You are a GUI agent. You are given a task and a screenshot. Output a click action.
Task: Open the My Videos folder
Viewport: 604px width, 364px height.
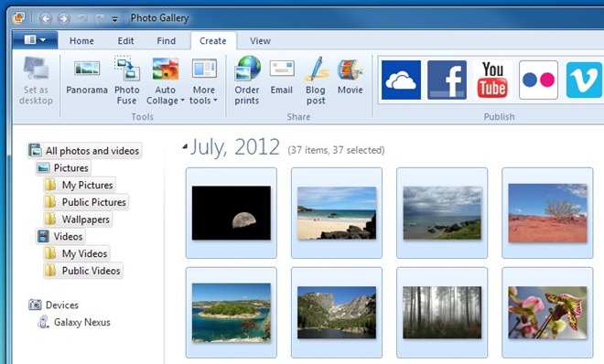point(77,253)
